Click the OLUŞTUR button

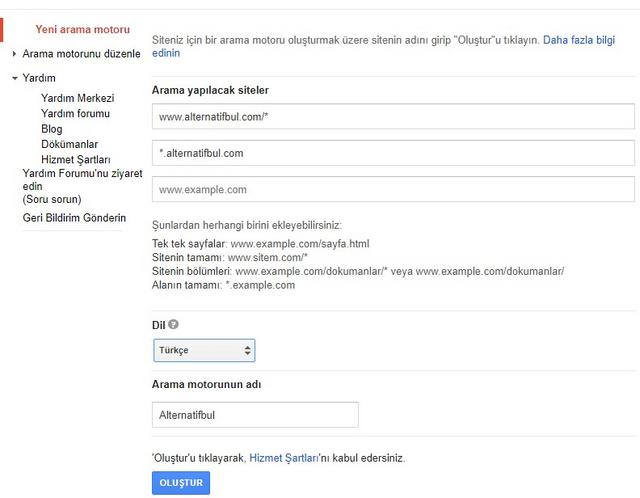point(181,482)
